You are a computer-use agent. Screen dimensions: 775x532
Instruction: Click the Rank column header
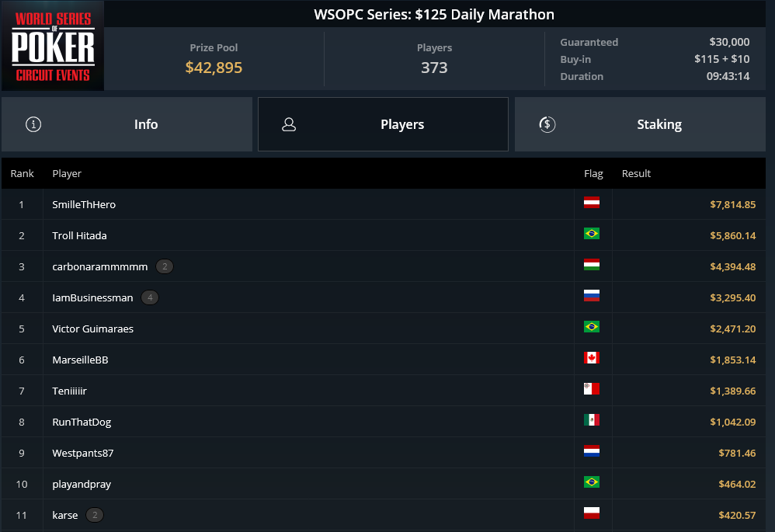click(x=23, y=173)
